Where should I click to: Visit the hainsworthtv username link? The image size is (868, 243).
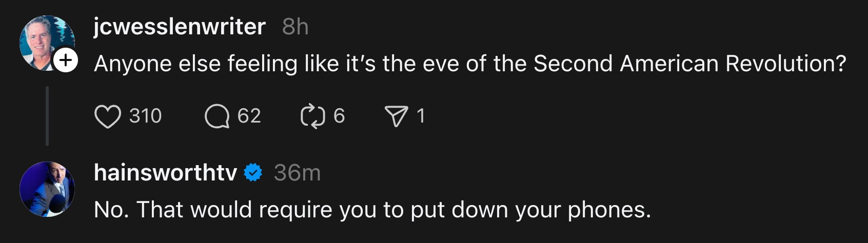(165, 173)
